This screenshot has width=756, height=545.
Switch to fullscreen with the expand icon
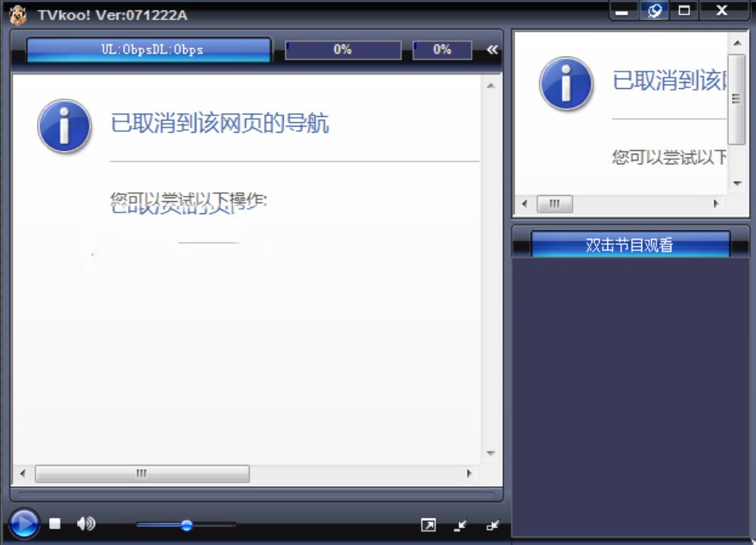pos(429,525)
